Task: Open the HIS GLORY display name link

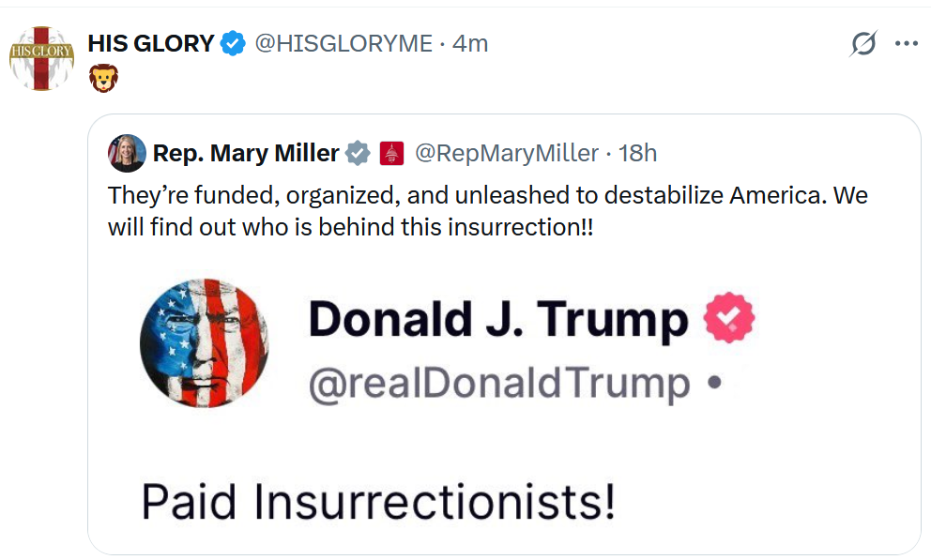Action: click(150, 43)
